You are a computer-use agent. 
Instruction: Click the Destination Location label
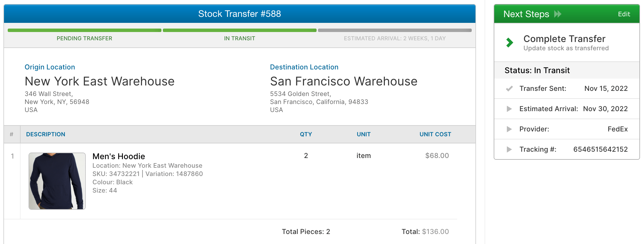[x=304, y=67]
